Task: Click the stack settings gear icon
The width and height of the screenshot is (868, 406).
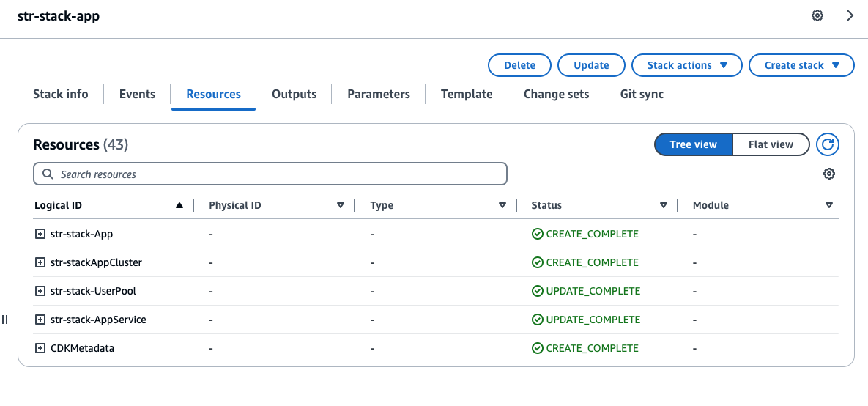Action: [x=817, y=15]
